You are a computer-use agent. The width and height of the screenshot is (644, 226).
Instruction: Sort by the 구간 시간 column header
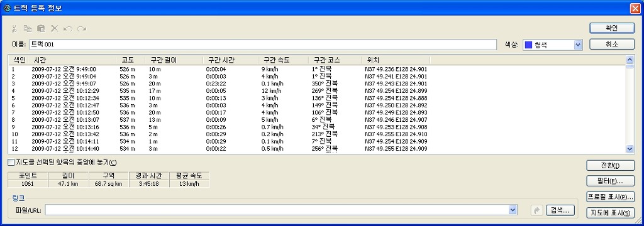(230, 60)
